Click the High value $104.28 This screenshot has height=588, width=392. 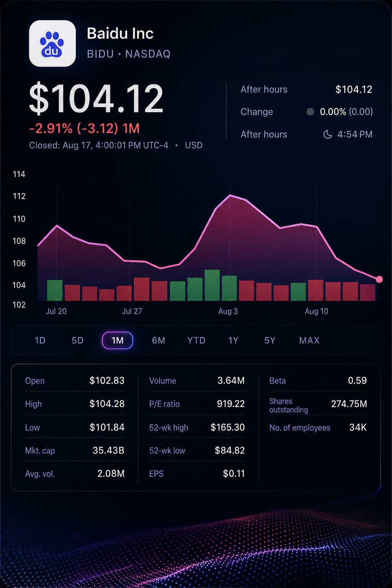click(x=107, y=404)
